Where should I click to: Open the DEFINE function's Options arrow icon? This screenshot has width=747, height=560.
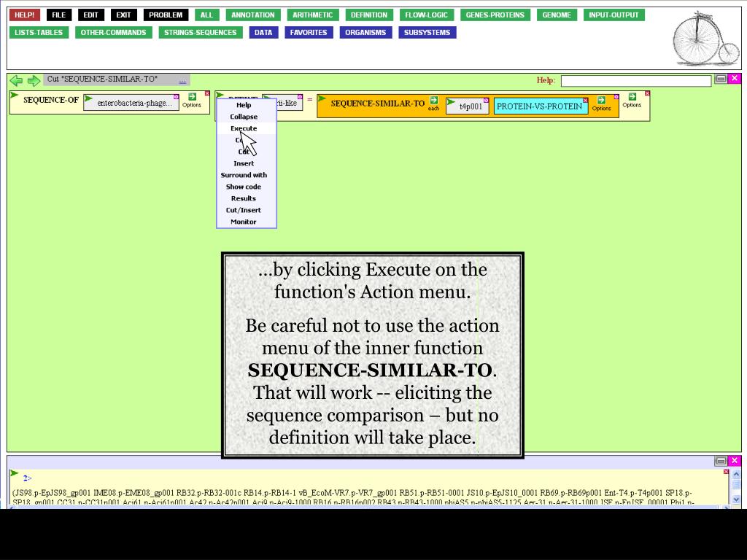point(632,97)
